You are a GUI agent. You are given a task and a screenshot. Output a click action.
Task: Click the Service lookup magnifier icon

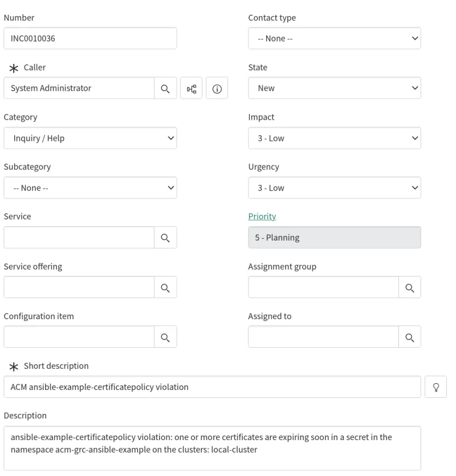[165, 238]
